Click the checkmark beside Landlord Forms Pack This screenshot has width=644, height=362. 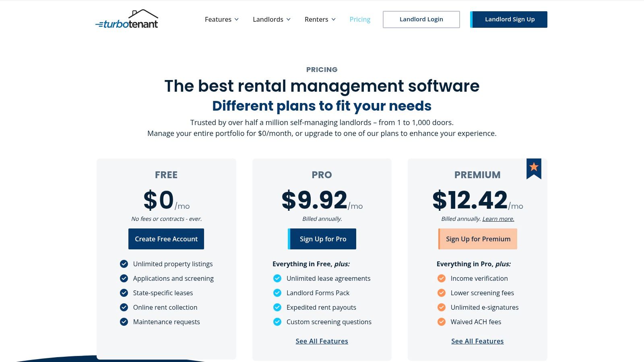(277, 293)
